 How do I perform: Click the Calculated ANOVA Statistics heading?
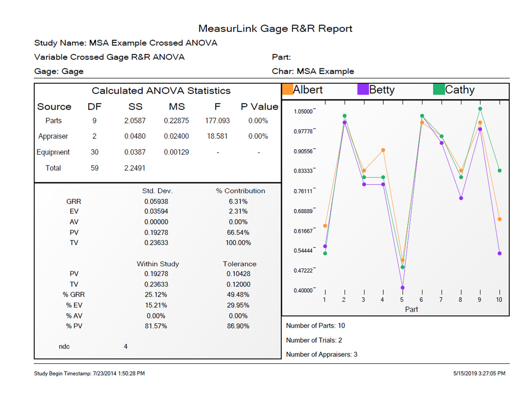click(161, 91)
